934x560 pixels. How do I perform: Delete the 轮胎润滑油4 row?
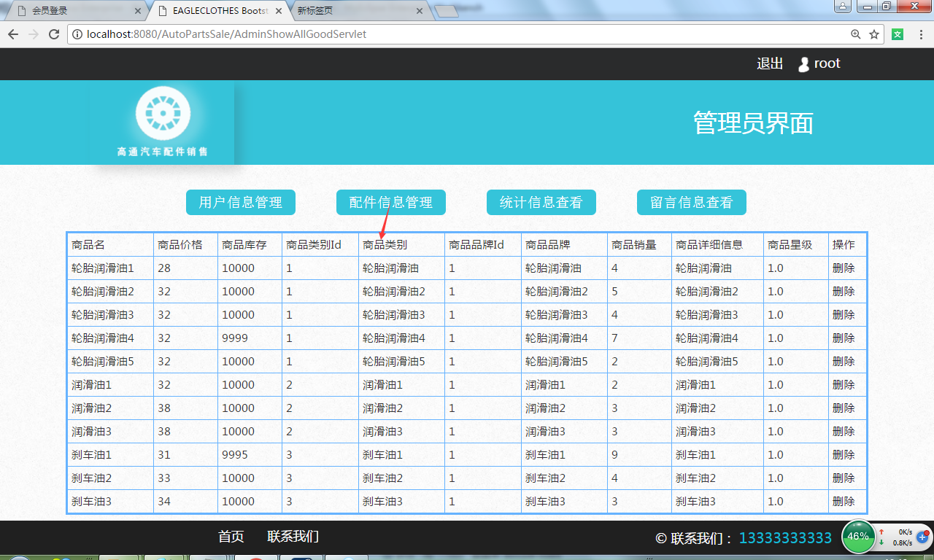click(x=844, y=338)
